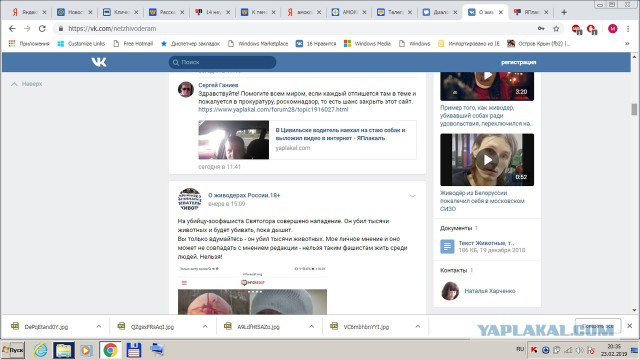Open Импортировано из IE bookmark folder
The image size is (640, 360).
[469, 43]
